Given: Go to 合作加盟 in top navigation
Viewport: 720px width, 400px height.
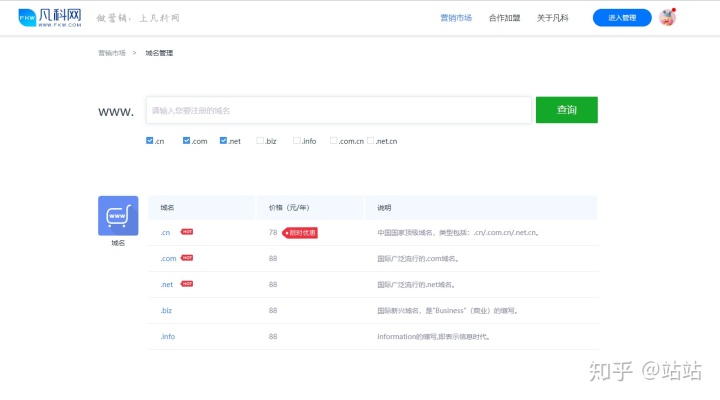Looking at the screenshot, I should pos(504,18).
